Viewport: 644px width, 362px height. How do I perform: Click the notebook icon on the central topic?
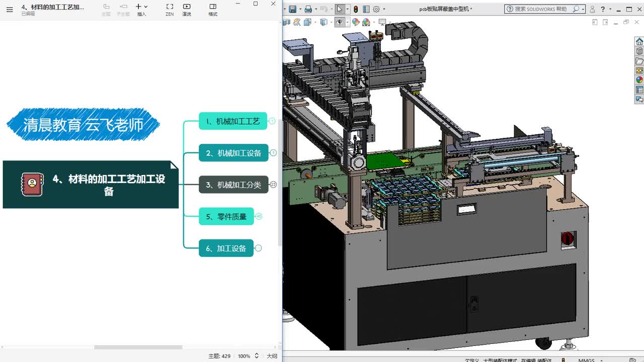click(32, 185)
